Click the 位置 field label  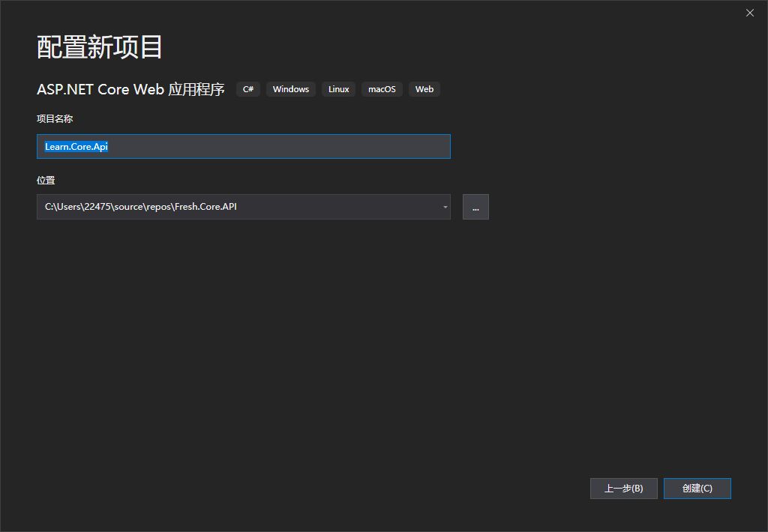click(45, 180)
